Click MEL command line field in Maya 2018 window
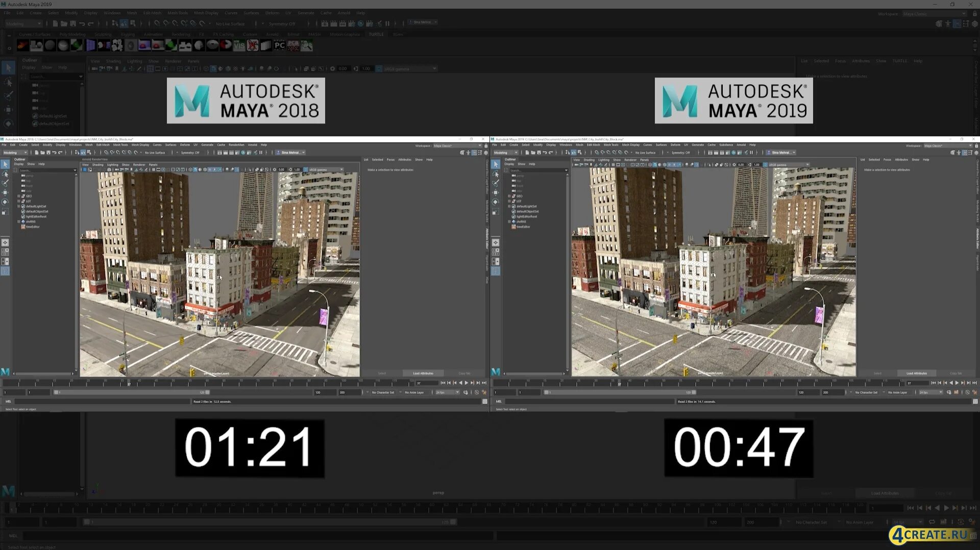This screenshot has width=980, height=550. 102,402
